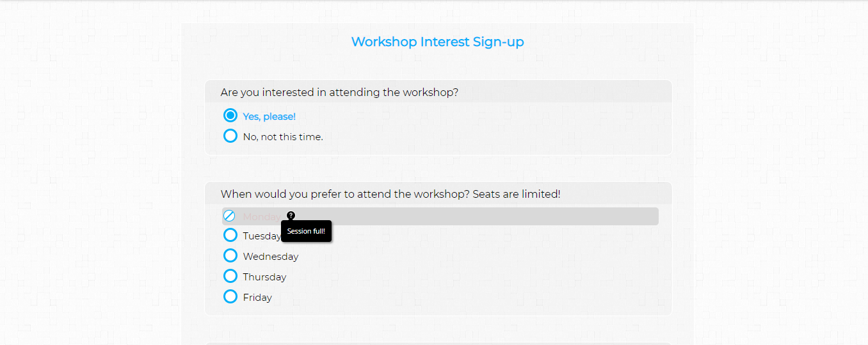
Task: Click the "Session full!" tooltip
Action: 306,231
